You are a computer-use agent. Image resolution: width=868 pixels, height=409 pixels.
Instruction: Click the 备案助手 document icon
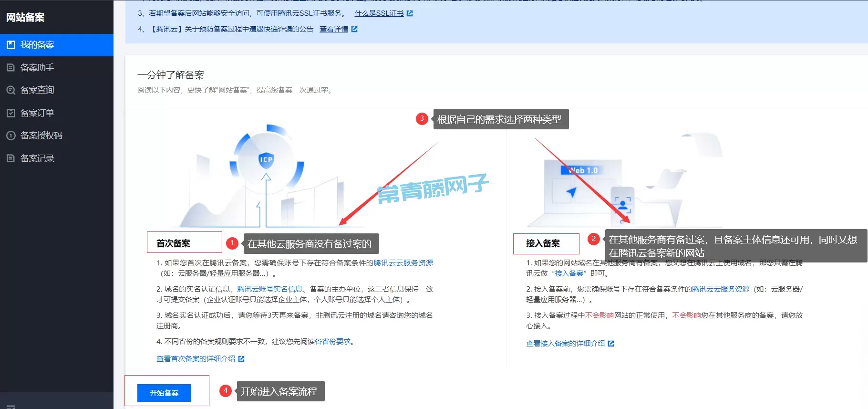pos(10,68)
